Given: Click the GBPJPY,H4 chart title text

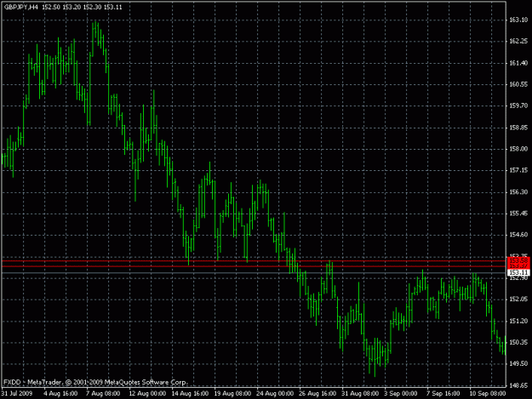Looking at the screenshot, I should pos(21,7).
